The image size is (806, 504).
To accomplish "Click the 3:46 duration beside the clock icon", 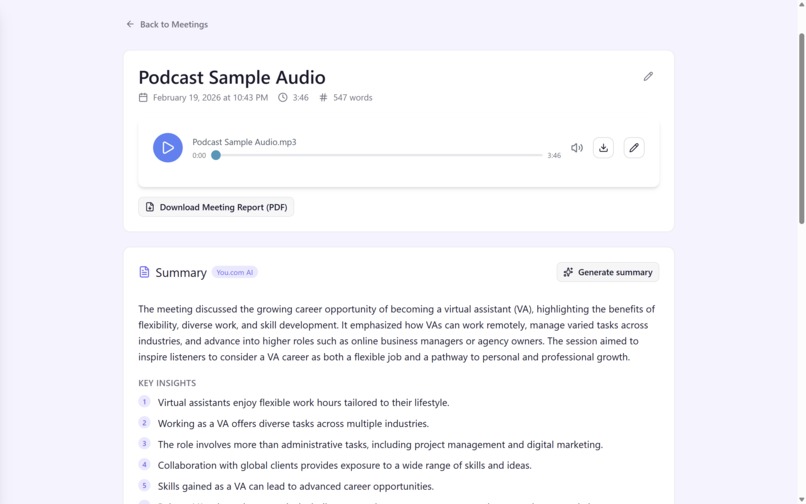I will pos(301,97).
